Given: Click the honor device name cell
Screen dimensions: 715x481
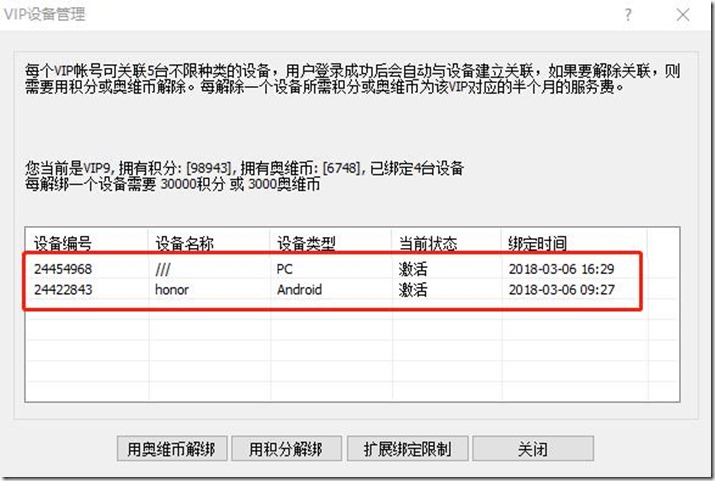Looking at the screenshot, I should click(172, 290).
